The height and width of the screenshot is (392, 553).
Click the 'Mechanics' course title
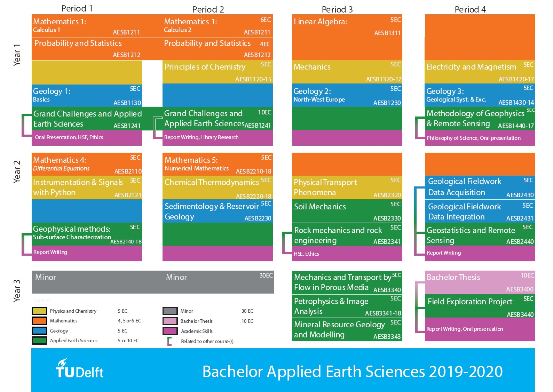312,67
